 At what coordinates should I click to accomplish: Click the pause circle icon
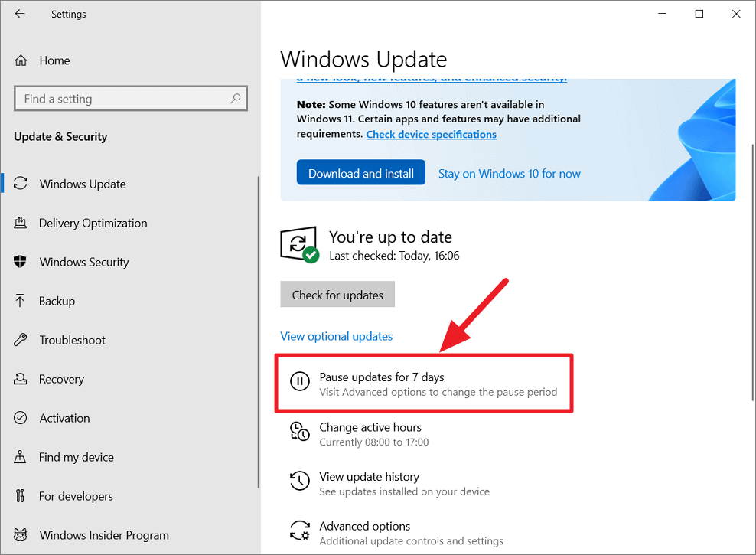pos(299,381)
